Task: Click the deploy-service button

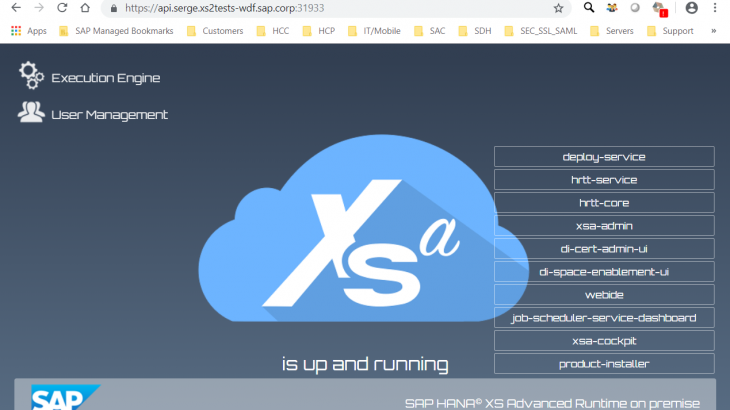Action: (604, 157)
